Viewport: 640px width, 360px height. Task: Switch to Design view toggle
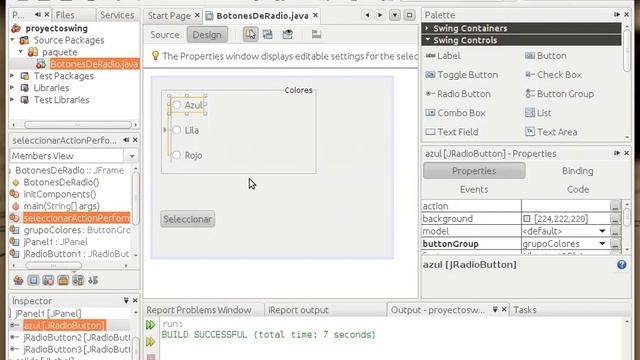207,35
